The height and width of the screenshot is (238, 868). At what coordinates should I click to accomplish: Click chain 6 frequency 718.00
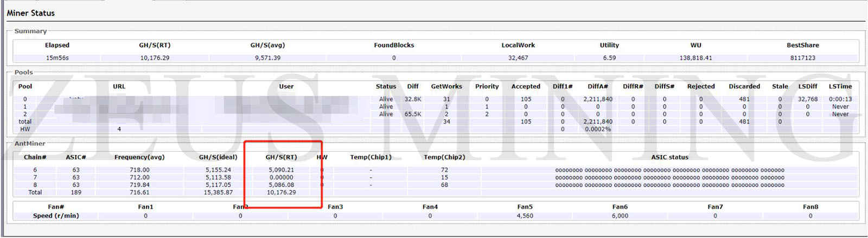139,170
